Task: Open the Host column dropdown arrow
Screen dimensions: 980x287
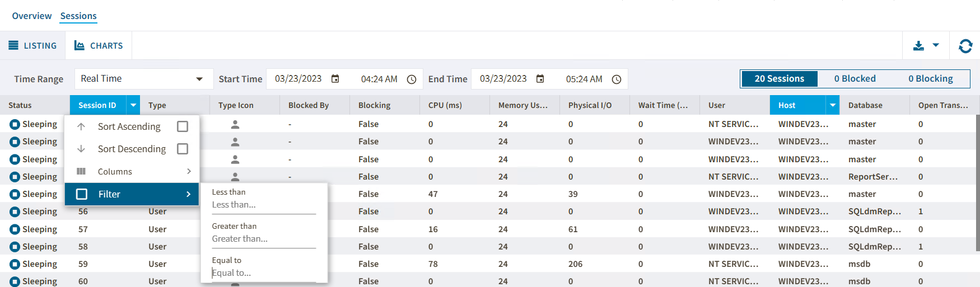Action: tap(833, 105)
